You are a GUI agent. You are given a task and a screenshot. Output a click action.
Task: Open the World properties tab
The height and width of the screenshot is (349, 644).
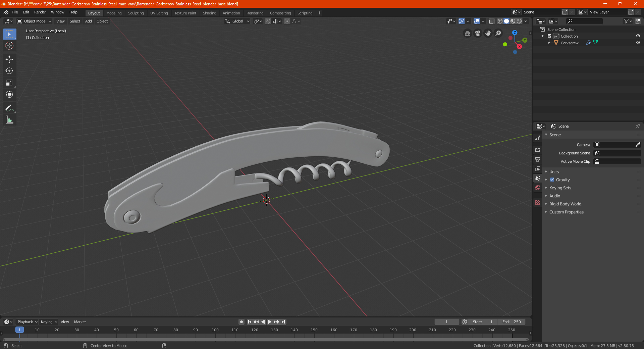point(538,188)
